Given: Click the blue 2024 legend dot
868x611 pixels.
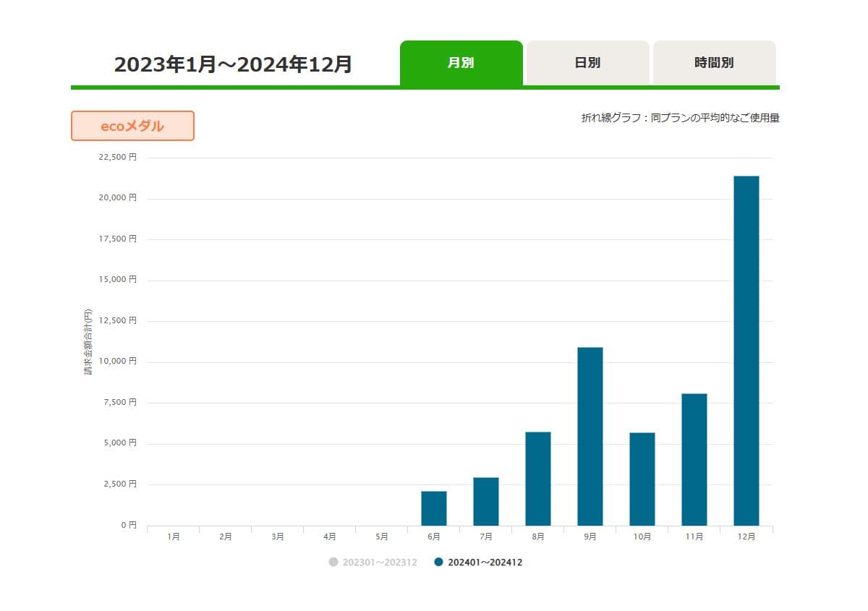Looking at the screenshot, I should [439, 562].
